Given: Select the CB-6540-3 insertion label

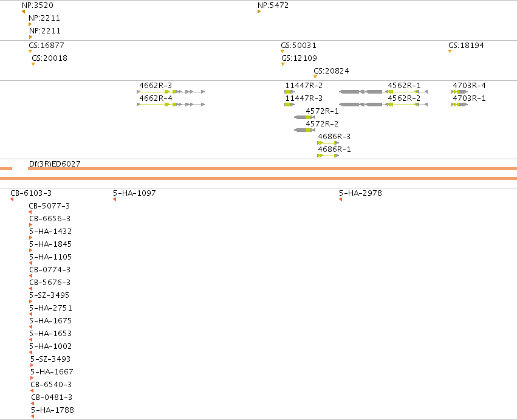Looking at the screenshot, I should [x=51, y=385].
